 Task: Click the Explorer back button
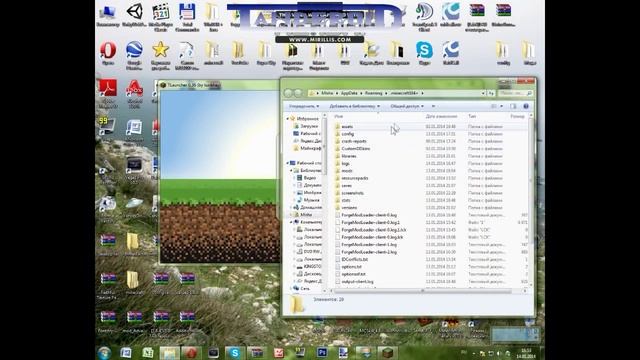click(289, 93)
